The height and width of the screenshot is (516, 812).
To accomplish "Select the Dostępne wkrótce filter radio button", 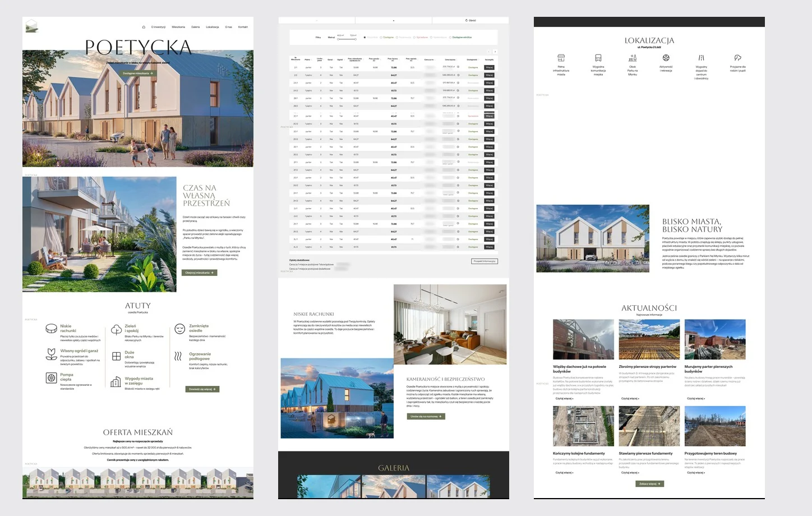I will (451, 38).
